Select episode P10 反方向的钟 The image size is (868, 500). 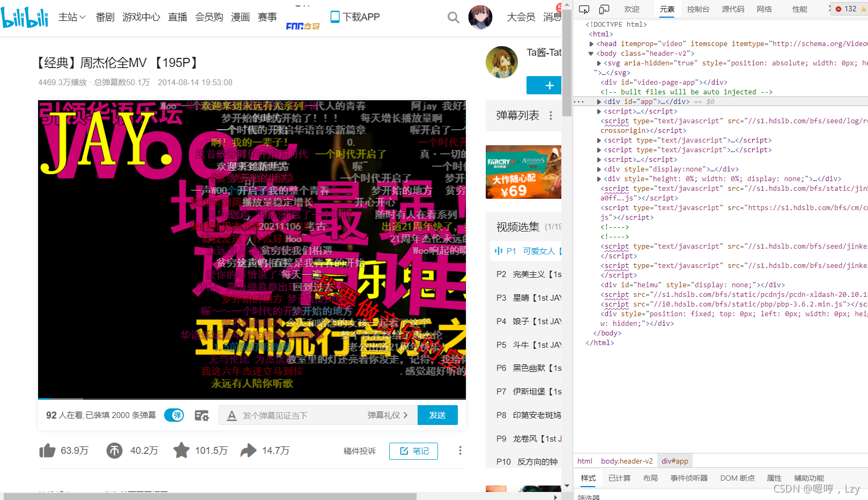526,461
